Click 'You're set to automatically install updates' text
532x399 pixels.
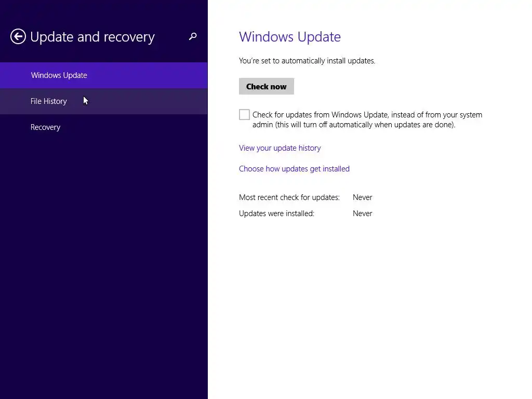[x=307, y=61]
